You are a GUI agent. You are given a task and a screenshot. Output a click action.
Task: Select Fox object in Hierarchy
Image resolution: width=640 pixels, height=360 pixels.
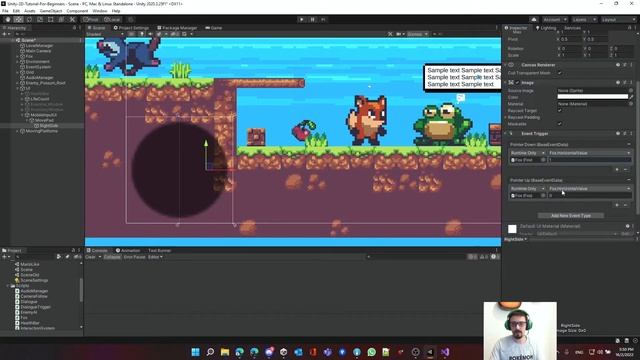pos(29,56)
